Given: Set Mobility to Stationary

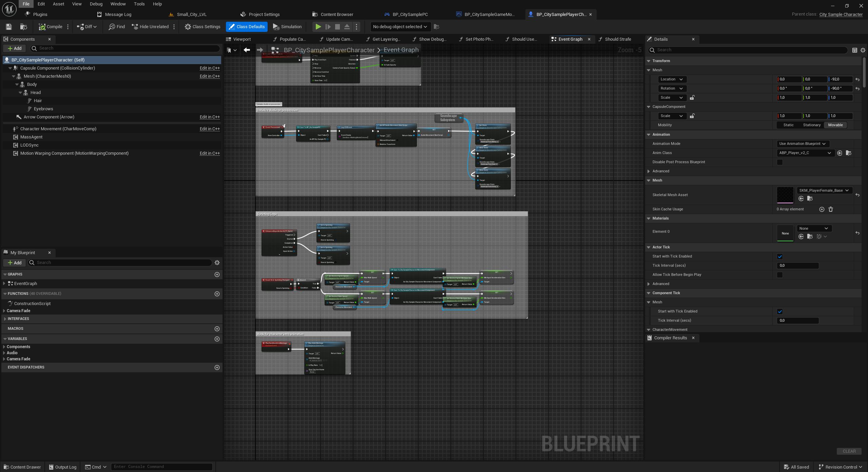Looking at the screenshot, I should (x=812, y=125).
